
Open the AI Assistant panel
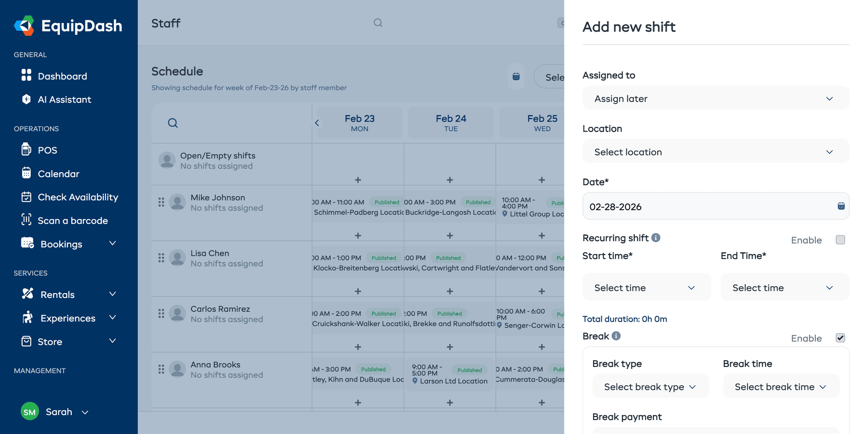click(x=64, y=99)
